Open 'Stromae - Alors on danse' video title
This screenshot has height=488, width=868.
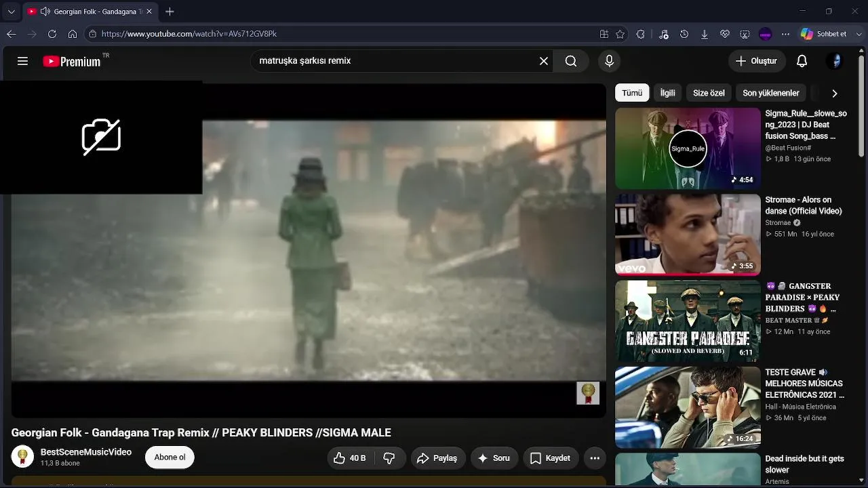[x=804, y=205]
